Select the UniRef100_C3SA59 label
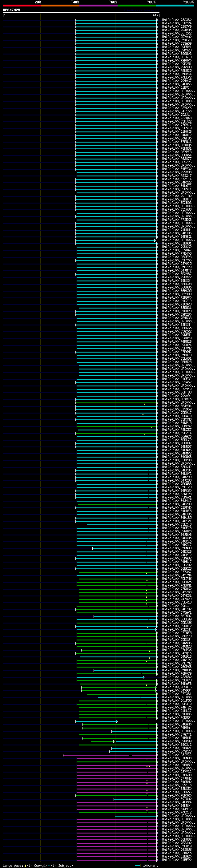 click(x=176, y=43)
